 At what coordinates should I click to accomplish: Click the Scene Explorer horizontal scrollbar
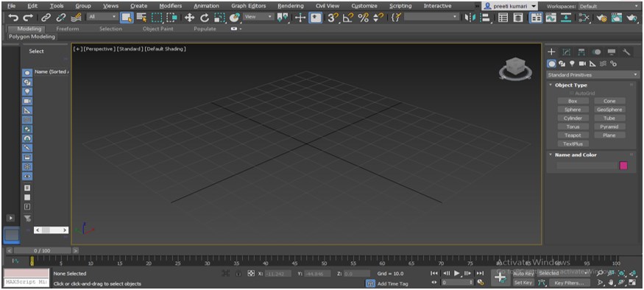click(x=51, y=230)
